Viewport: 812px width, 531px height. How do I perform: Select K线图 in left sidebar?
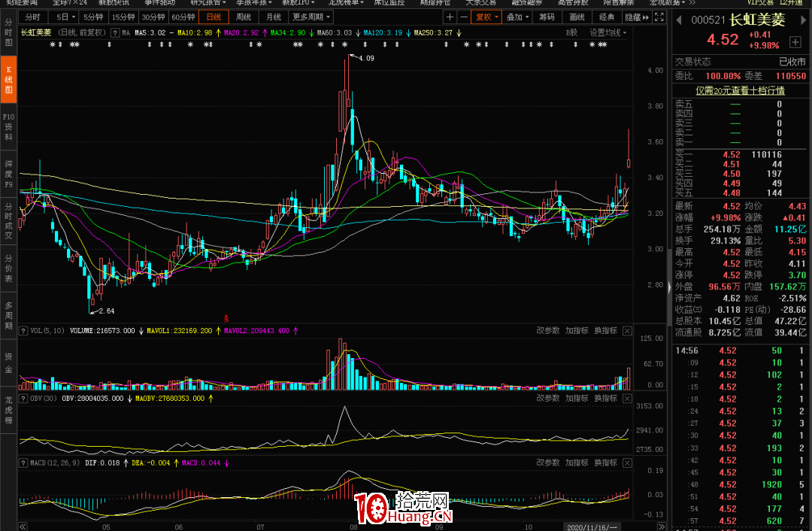point(8,79)
